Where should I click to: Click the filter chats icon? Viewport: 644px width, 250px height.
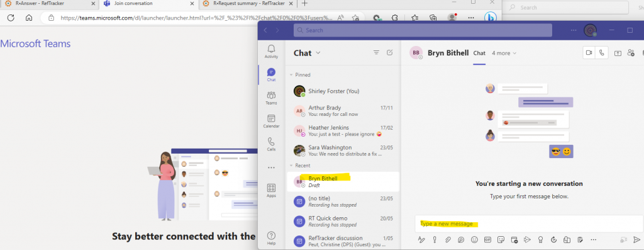376,53
